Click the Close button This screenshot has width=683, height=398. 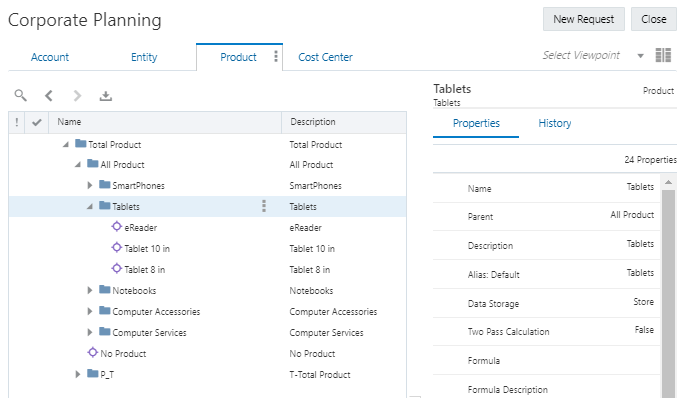654,19
